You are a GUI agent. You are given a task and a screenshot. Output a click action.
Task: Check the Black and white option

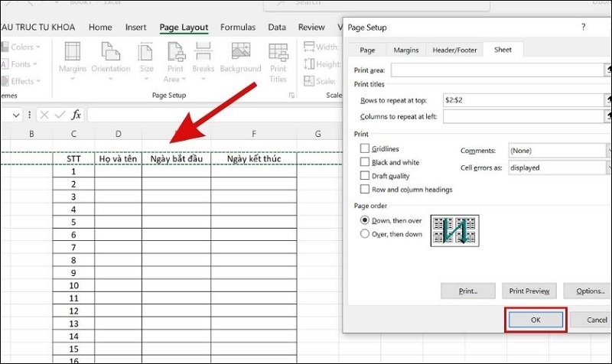pyautogui.click(x=365, y=162)
